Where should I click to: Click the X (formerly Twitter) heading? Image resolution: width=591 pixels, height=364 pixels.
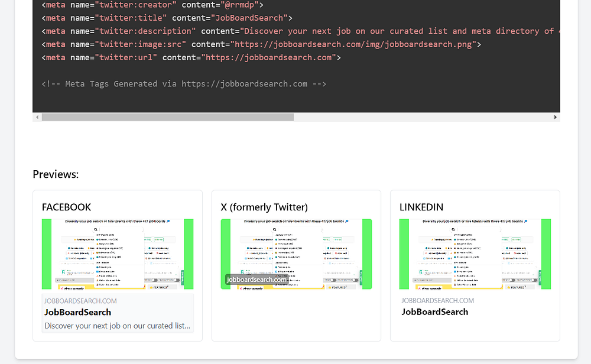264,207
